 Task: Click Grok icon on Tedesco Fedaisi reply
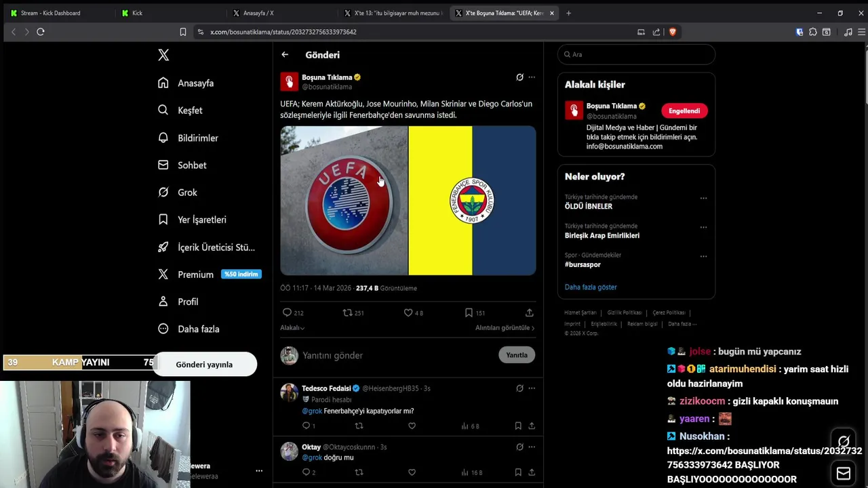point(519,388)
